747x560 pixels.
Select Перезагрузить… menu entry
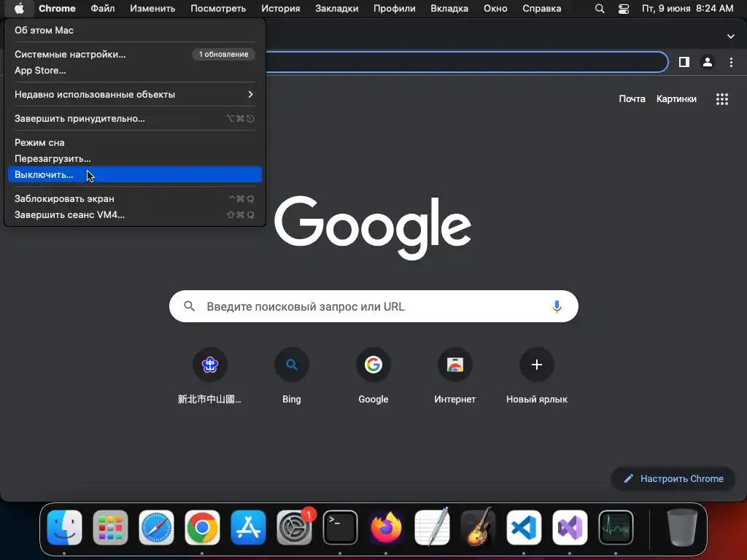tap(135, 158)
